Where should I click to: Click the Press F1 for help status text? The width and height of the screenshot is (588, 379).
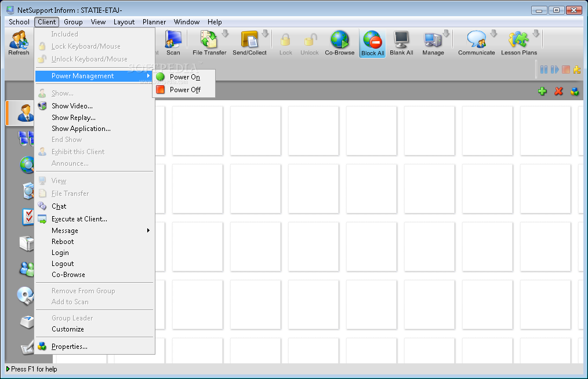click(34, 369)
